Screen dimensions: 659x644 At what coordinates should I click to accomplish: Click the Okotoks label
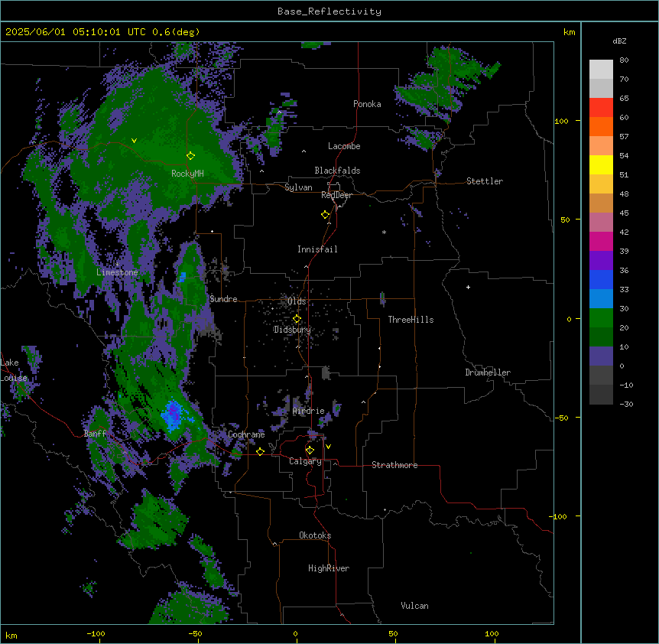point(315,535)
